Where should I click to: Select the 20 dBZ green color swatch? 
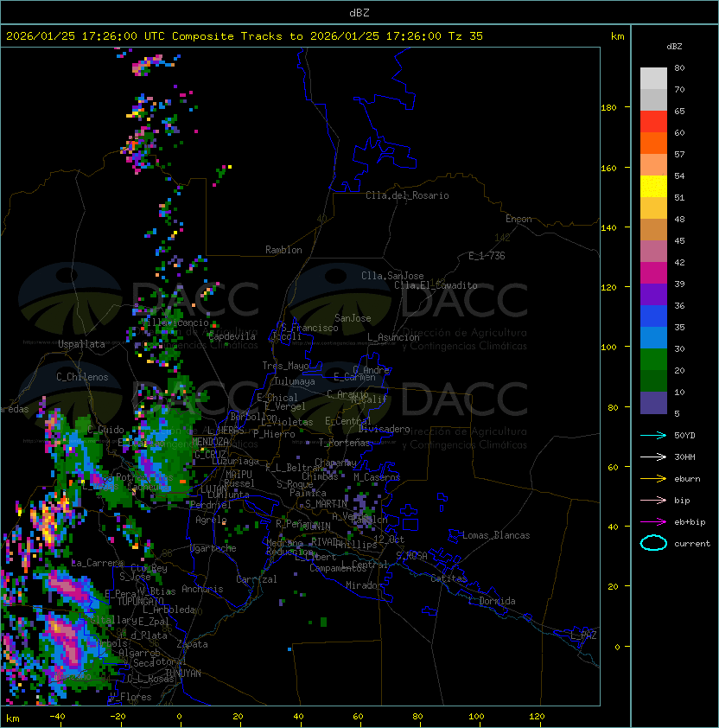pos(653,381)
